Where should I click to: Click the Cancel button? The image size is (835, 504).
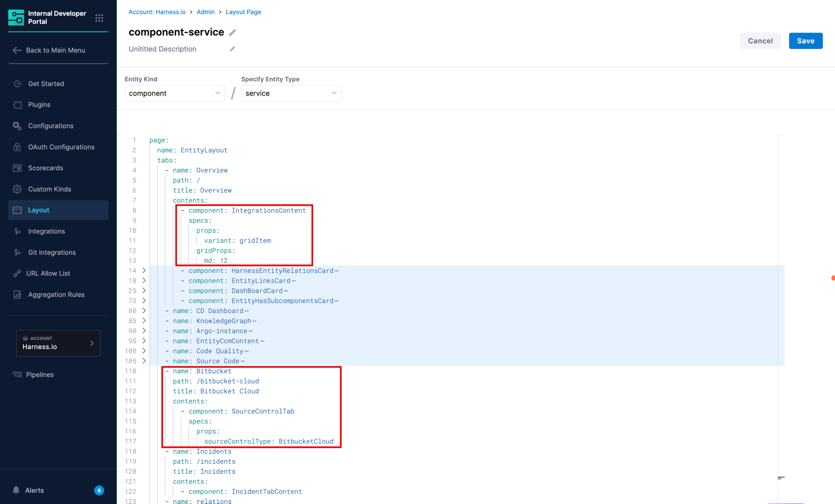760,41
